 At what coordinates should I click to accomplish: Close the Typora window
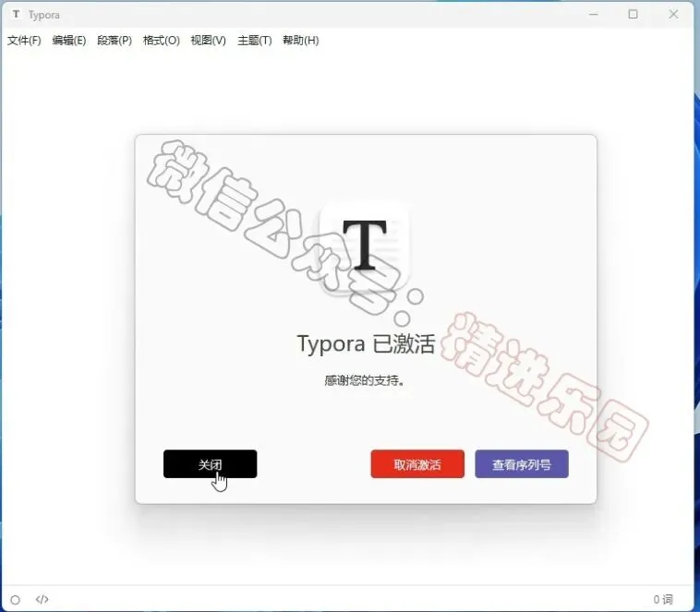pos(673,14)
